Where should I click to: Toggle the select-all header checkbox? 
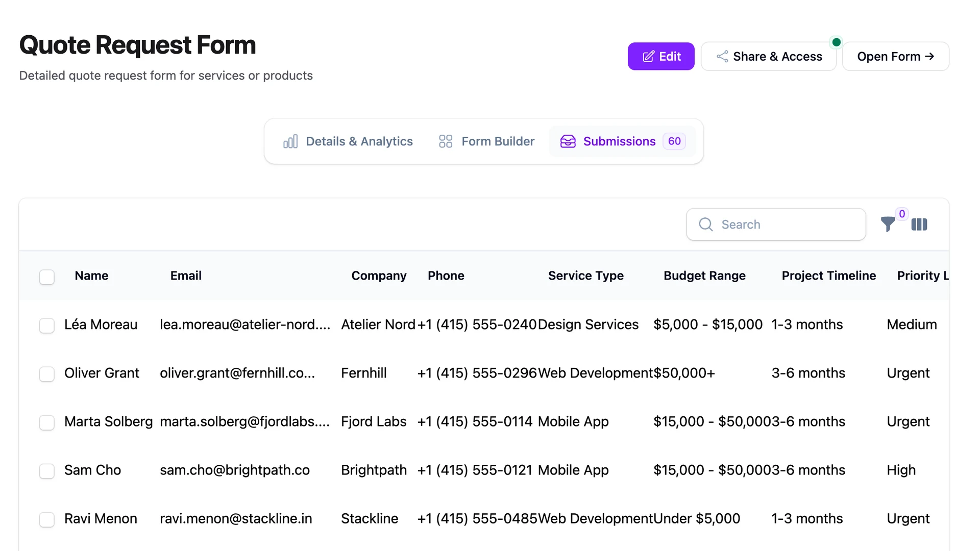point(47,277)
